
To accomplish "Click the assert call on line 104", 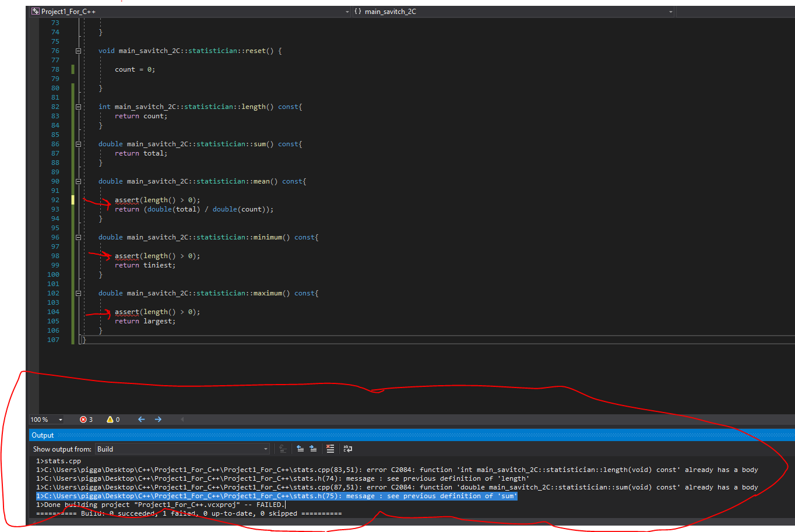I will click(x=157, y=312).
